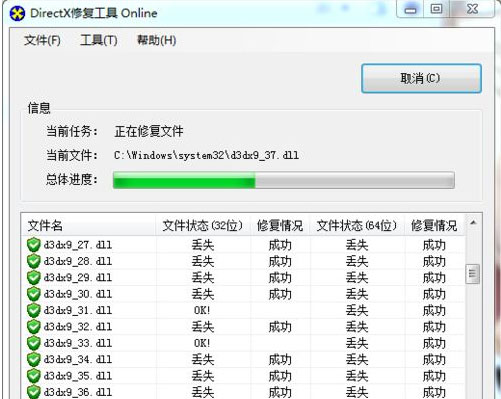Viewport: 501px width, 399px height.
Task: Click the OK! status of d3dx9_31.dll
Action: (x=202, y=310)
